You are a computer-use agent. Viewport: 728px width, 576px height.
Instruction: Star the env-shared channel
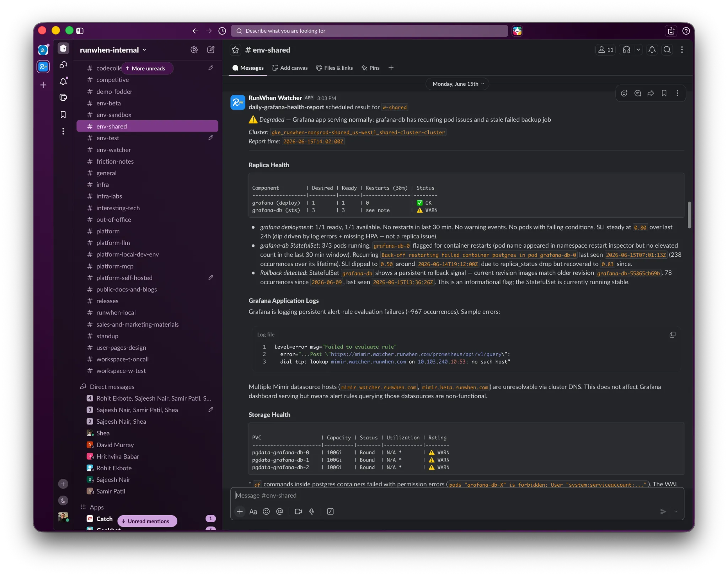tap(235, 50)
